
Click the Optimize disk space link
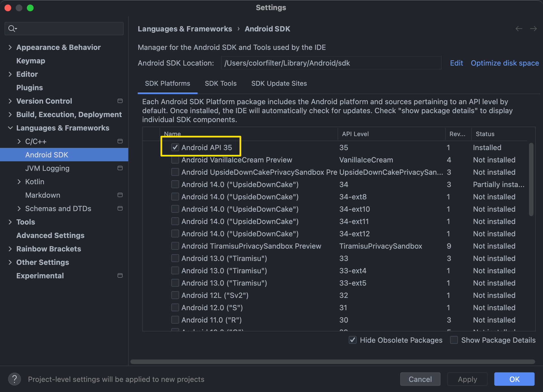505,63
